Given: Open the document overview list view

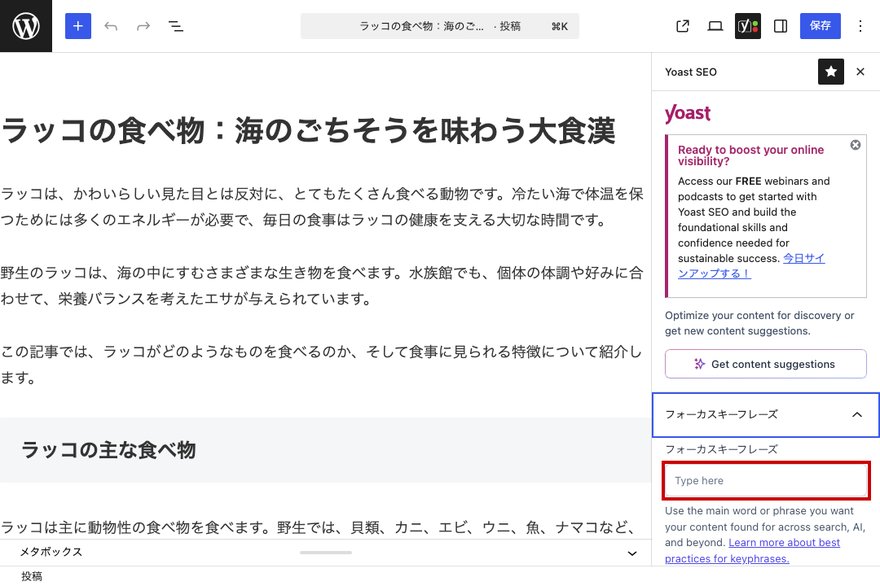Looking at the screenshot, I should point(176,26).
